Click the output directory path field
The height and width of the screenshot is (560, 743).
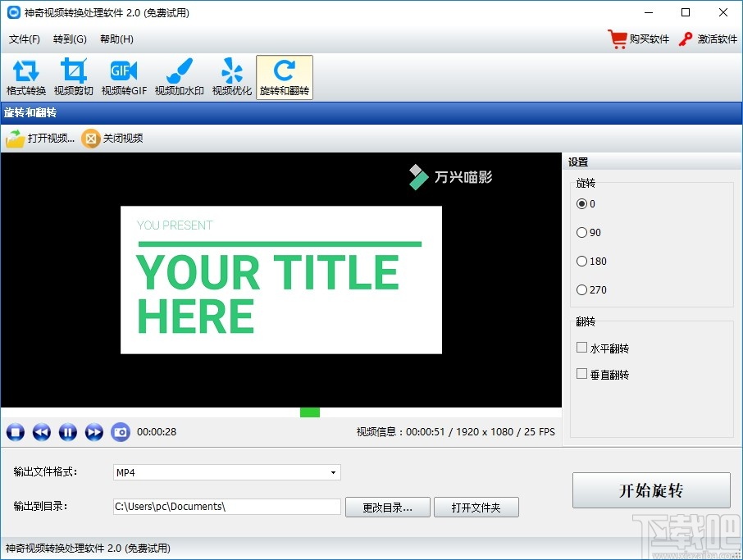click(227, 507)
